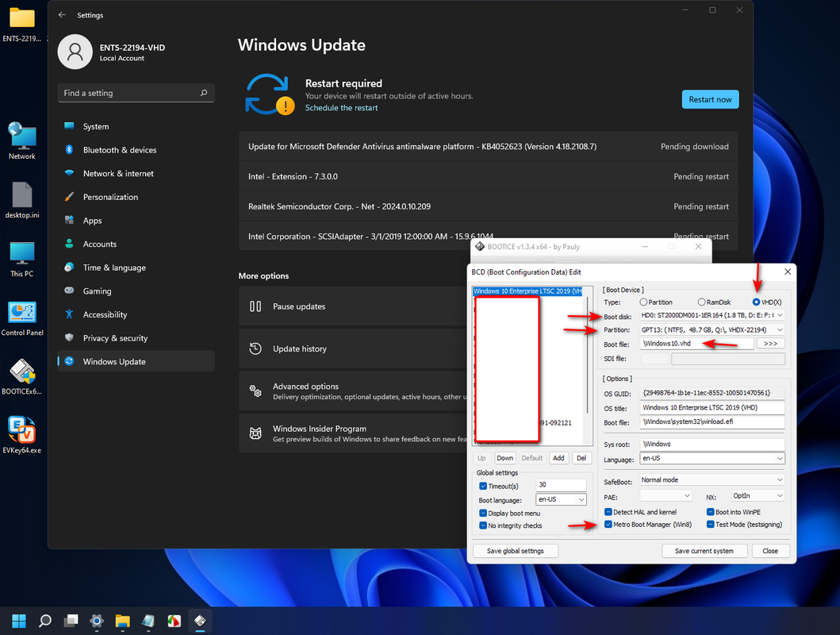Select Windows 10 Enterprise LTSC 2019 entry
Screen dimensions: 840x635
(x=527, y=291)
